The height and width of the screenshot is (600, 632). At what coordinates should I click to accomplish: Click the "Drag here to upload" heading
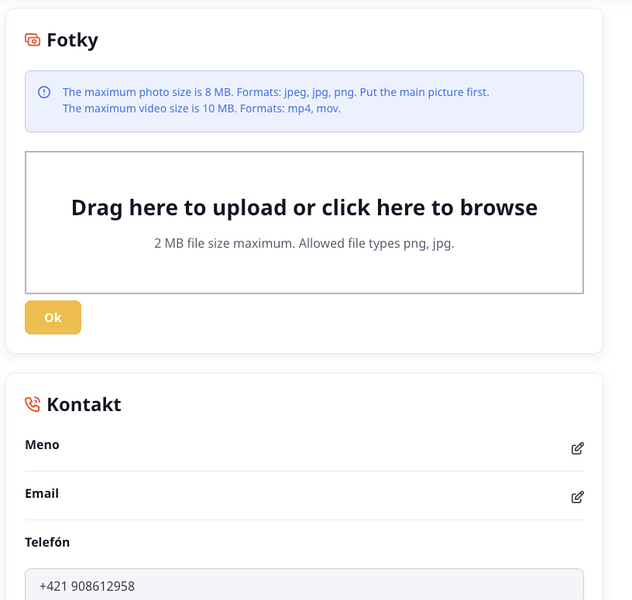click(x=304, y=208)
